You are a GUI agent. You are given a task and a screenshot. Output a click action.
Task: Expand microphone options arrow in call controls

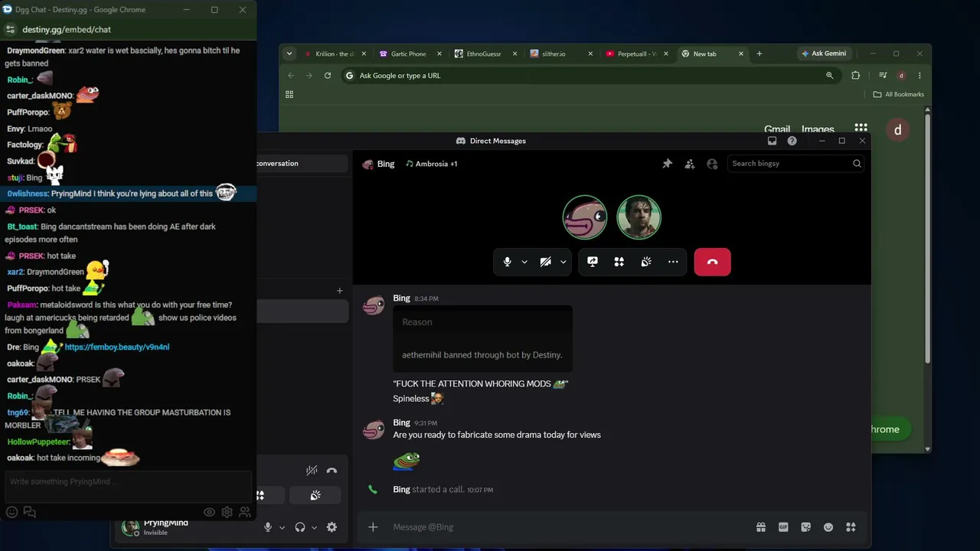pyautogui.click(x=524, y=262)
